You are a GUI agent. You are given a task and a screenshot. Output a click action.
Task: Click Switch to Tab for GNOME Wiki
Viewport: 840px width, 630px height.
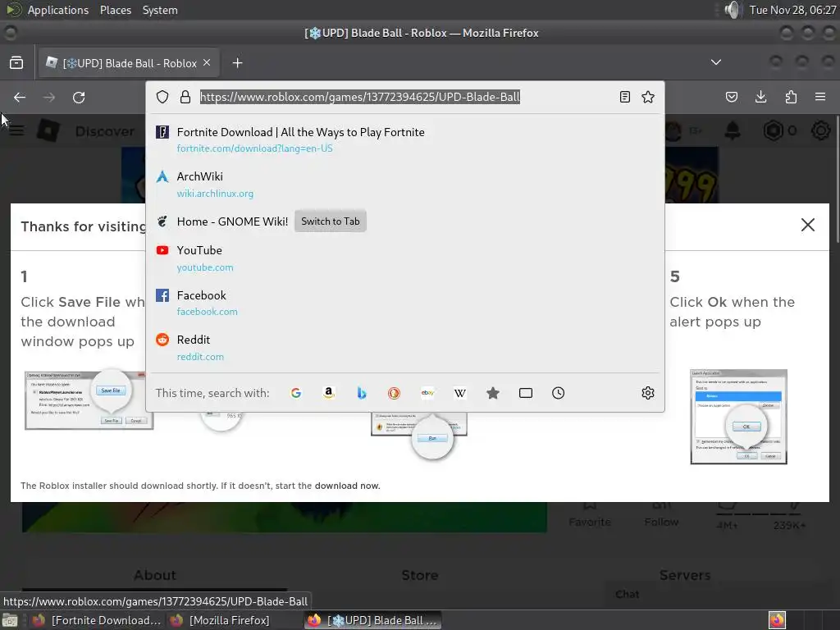click(x=330, y=221)
